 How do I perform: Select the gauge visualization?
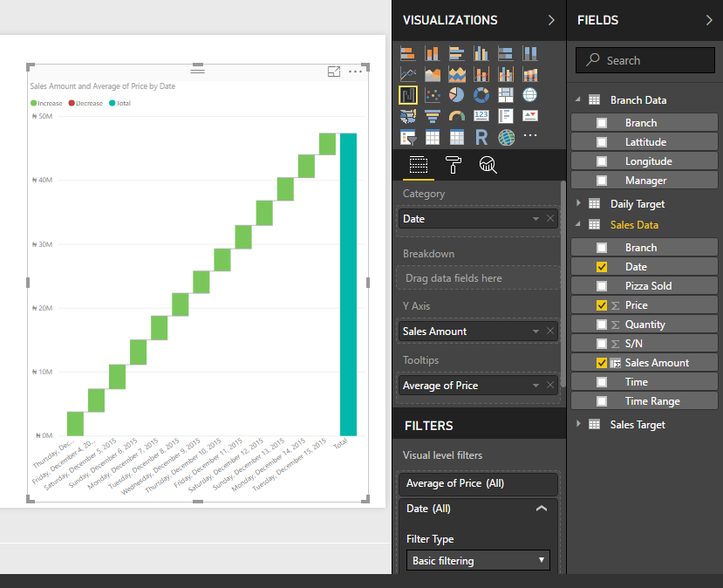[456, 115]
